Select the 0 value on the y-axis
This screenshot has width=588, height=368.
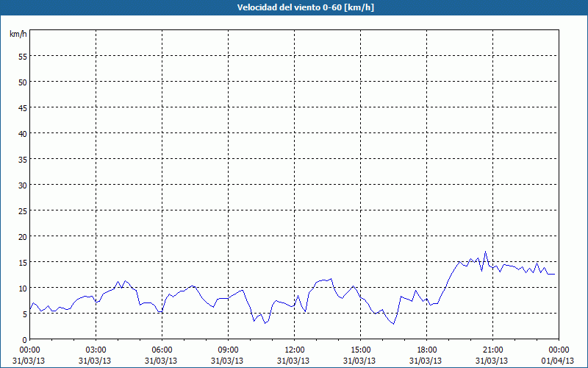pos(25,340)
